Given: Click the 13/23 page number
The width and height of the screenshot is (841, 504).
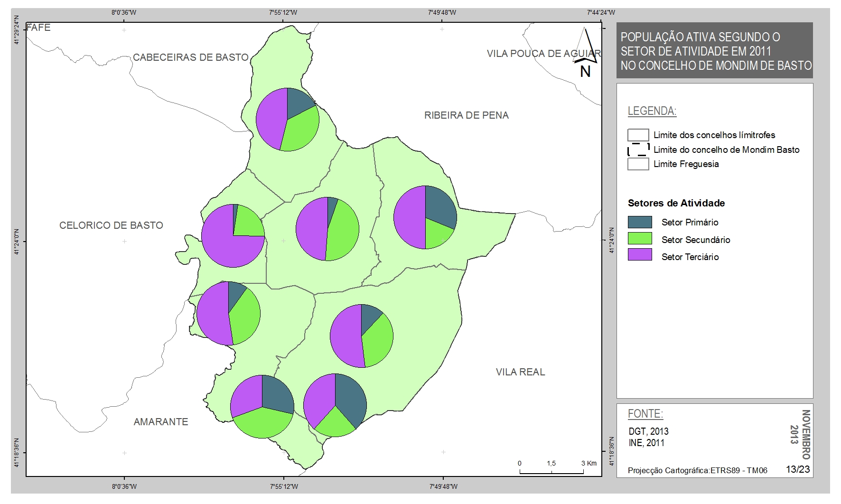Looking at the screenshot, I should [x=798, y=469].
